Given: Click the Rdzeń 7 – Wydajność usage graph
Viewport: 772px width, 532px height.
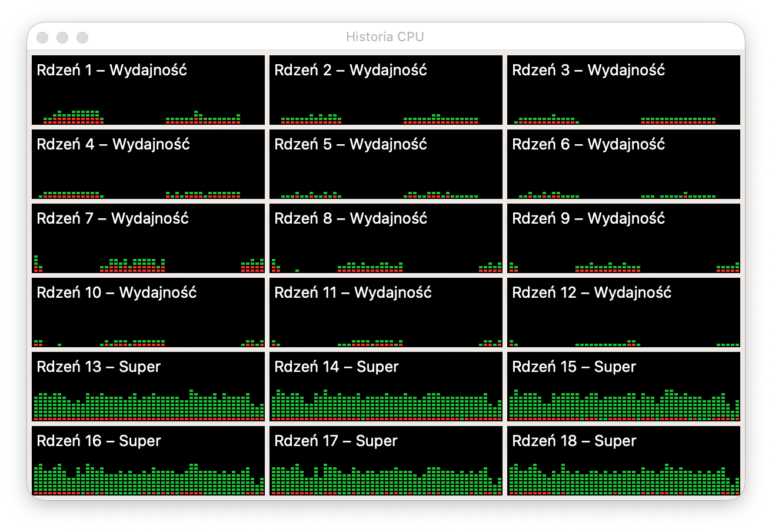Looking at the screenshot, I should tap(148, 238).
